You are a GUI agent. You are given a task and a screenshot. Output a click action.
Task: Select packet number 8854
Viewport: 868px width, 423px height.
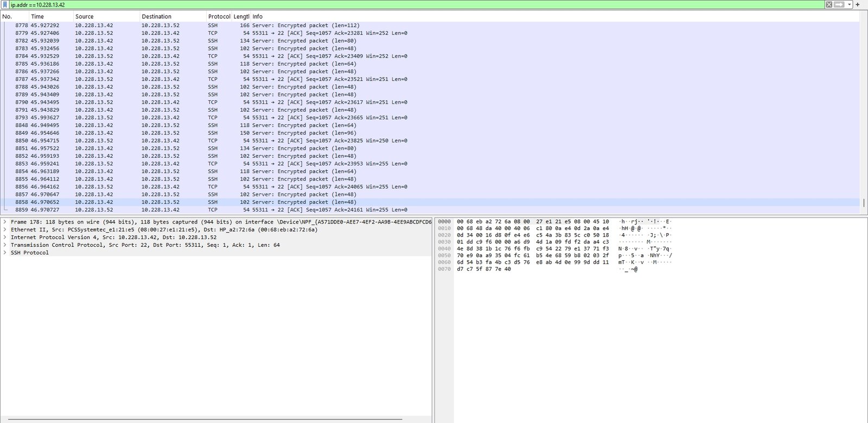(430, 171)
